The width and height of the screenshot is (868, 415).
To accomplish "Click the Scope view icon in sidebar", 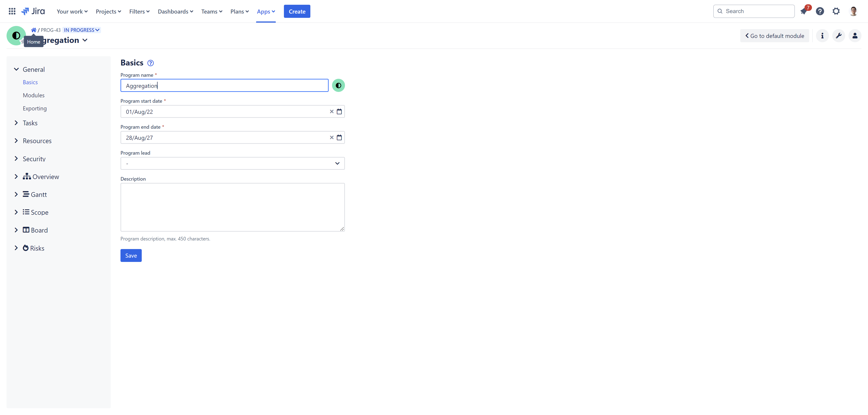I will (x=26, y=212).
